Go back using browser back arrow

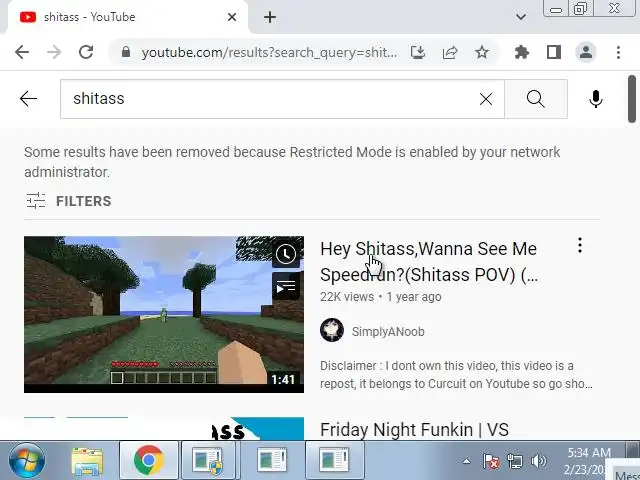pos(22,52)
